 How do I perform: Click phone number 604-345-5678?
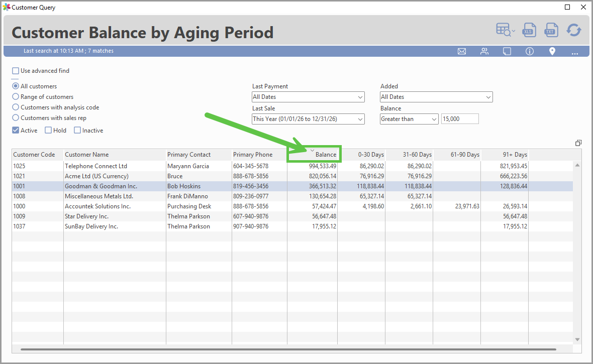coord(251,166)
